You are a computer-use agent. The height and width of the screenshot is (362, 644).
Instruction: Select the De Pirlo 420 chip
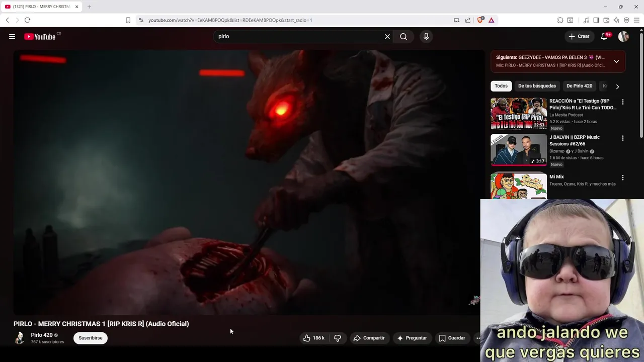tap(579, 86)
